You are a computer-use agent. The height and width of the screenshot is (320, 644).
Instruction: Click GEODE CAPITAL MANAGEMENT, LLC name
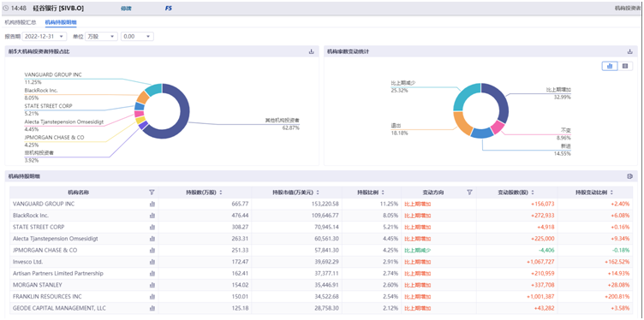coord(60,308)
